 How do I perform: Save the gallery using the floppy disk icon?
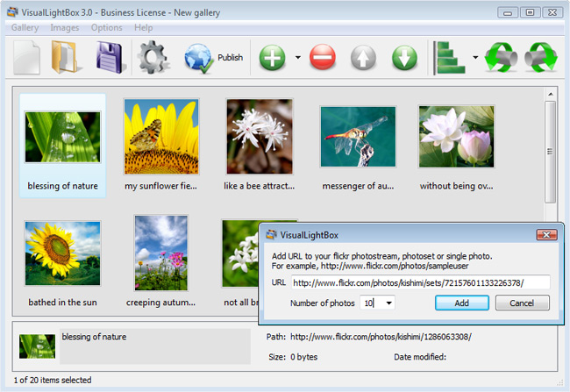[x=110, y=59]
